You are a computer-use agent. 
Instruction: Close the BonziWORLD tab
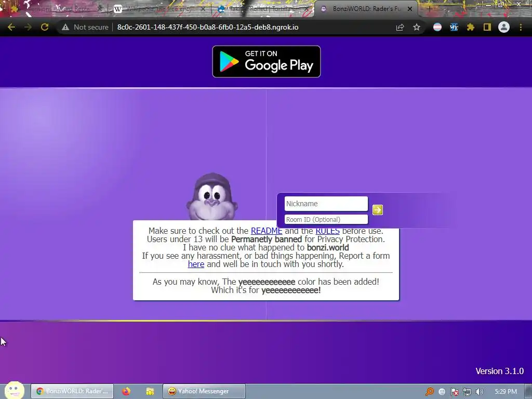pyautogui.click(x=410, y=9)
